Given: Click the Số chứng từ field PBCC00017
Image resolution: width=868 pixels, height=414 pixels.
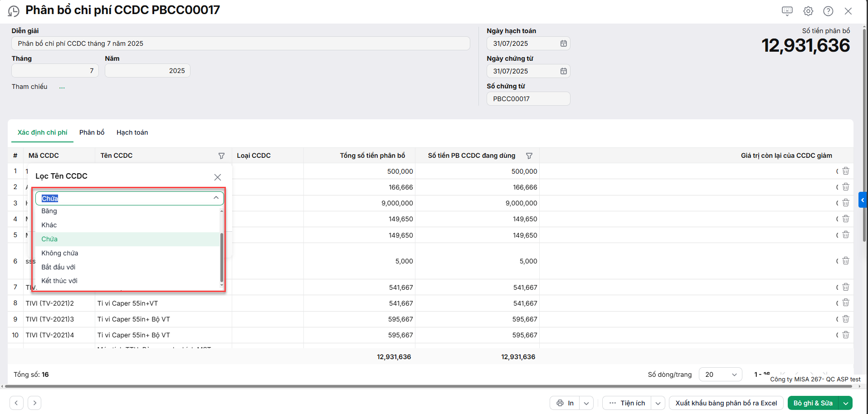Looking at the screenshot, I should 528,99.
